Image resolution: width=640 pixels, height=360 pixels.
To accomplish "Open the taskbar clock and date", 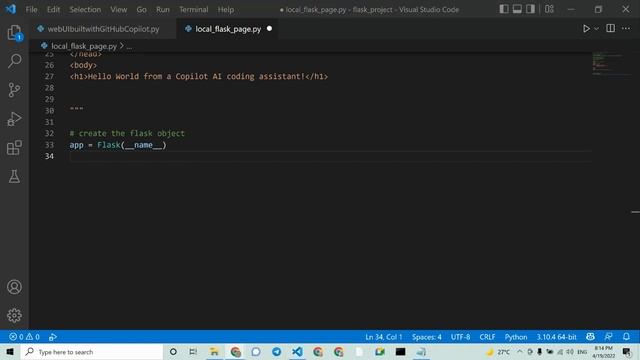I will click(603, 351).
